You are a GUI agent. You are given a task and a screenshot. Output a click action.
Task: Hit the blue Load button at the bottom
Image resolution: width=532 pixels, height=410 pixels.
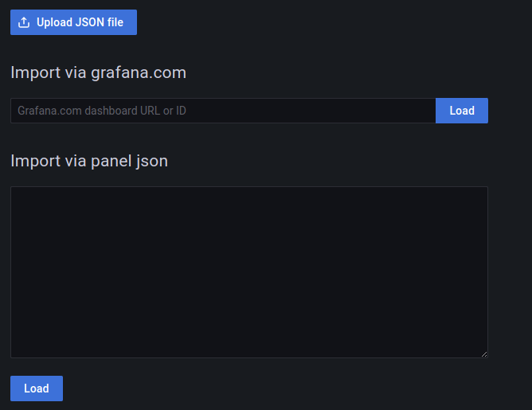point(37,389)
